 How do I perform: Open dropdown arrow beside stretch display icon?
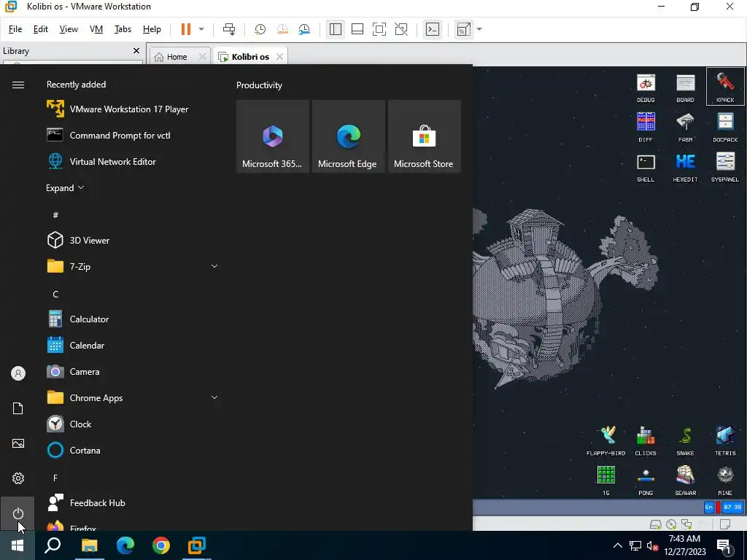coord(479,29)
